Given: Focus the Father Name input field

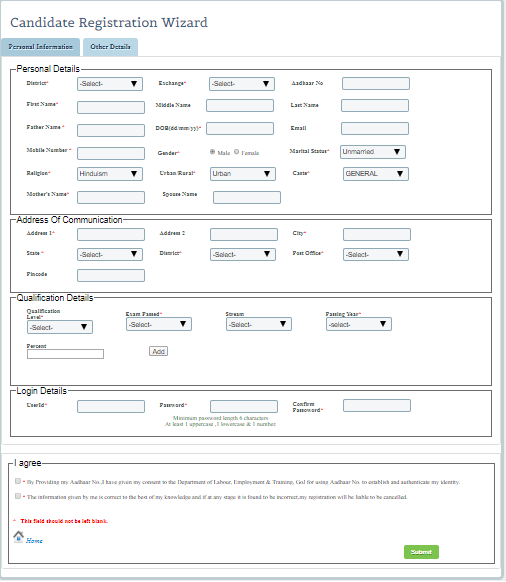Looking at the screenshot, I should click(x=111, y=131).
